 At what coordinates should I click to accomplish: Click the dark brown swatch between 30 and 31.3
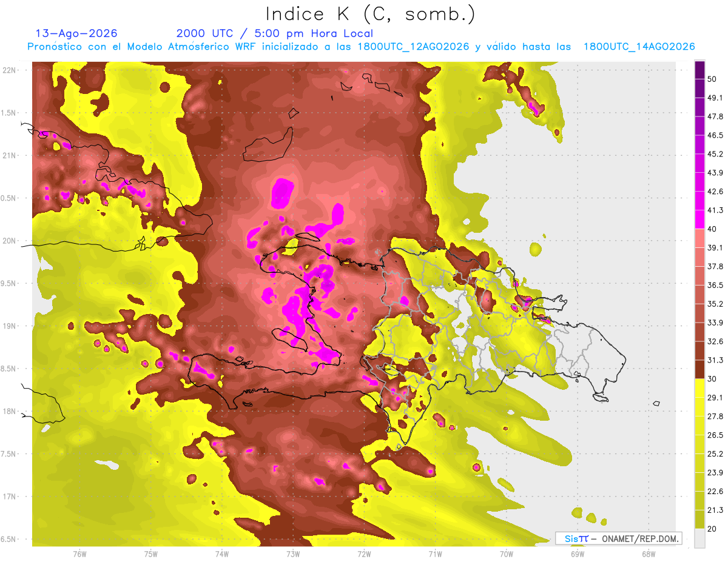(x=700, y=369)
